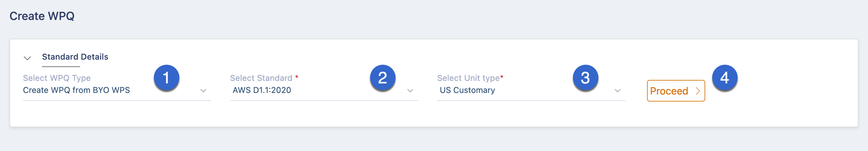Click the 'Create WPQ from BYO WPS' value

coord(77,90)
